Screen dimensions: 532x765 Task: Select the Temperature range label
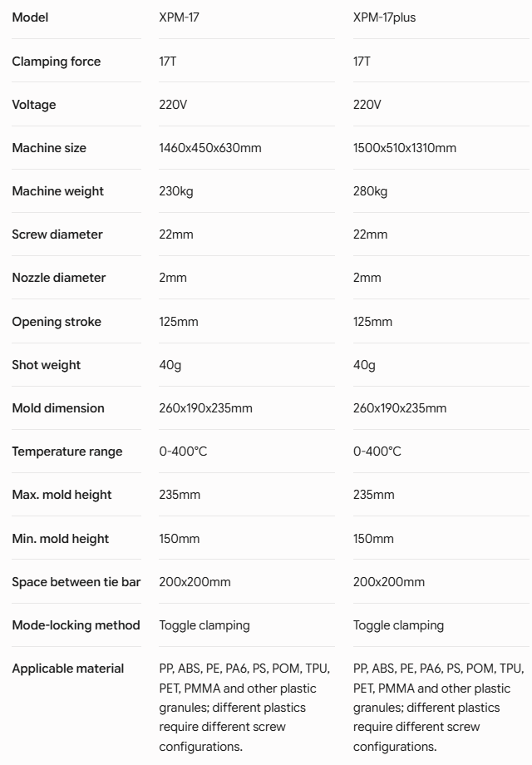coord(67,452)
